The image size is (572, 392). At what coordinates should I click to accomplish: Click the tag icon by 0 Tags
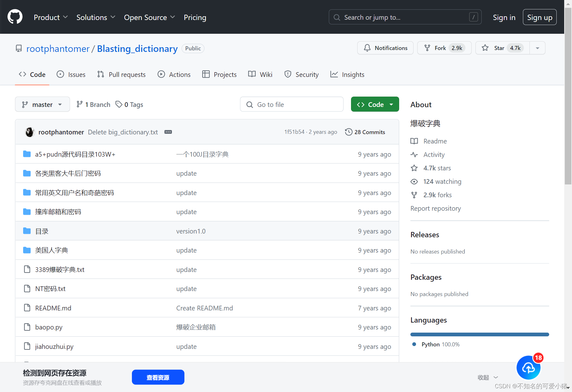[119, 104]
